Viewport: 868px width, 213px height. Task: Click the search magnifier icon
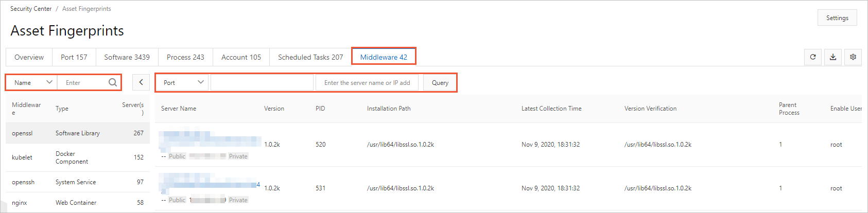tap(113, 82)
